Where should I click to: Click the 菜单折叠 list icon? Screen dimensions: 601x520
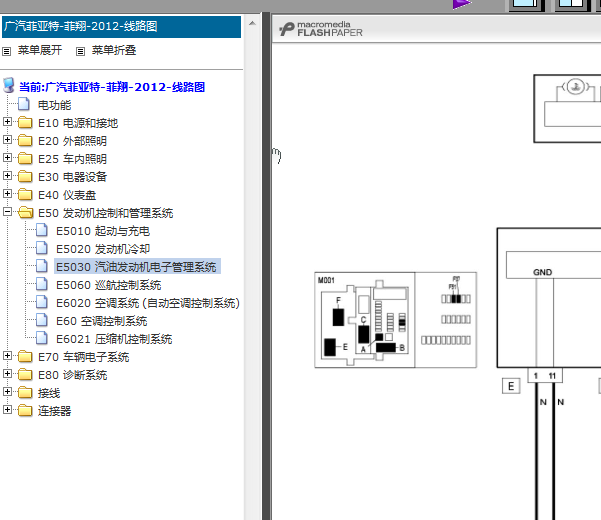80,51
